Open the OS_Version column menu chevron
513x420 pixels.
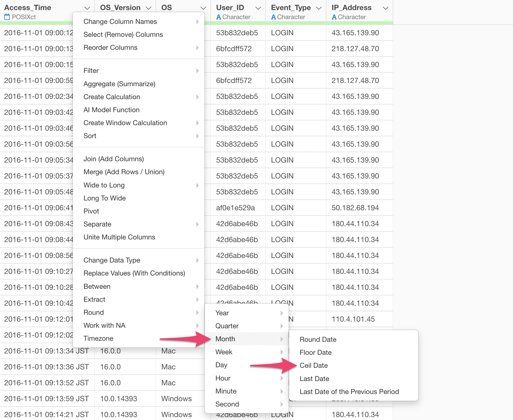pos(148,8)
